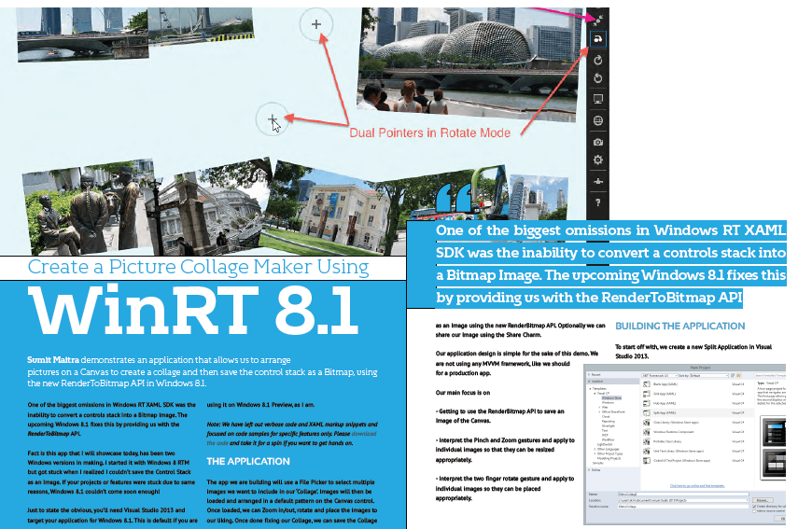Screen dimensions: 812x529
Task: Open the .NET Framework version dropdown
Action: pos(660,376)
